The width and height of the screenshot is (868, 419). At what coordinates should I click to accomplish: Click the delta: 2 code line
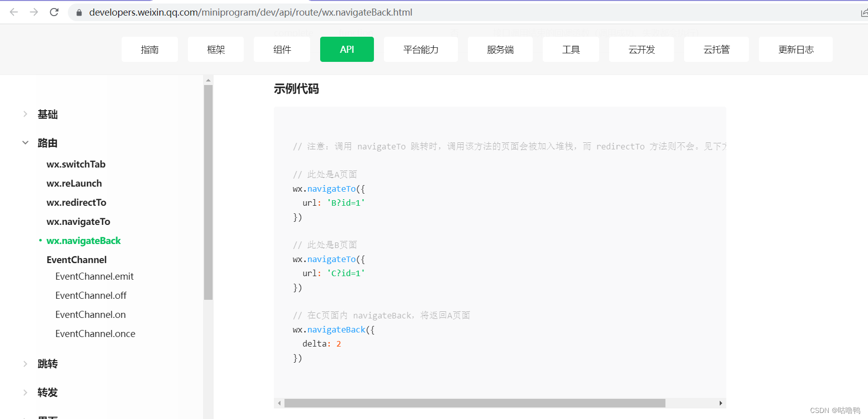pos(322,344)
